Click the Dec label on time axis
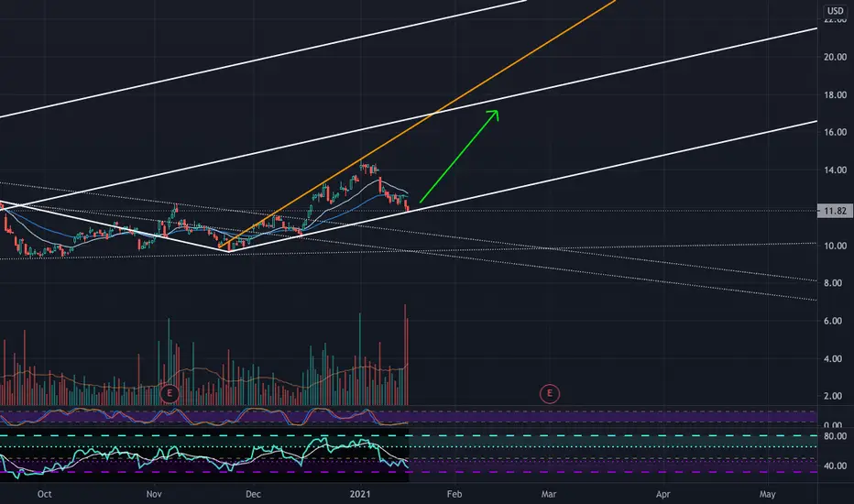Screen dimensions: 854x504 [253, 494]
